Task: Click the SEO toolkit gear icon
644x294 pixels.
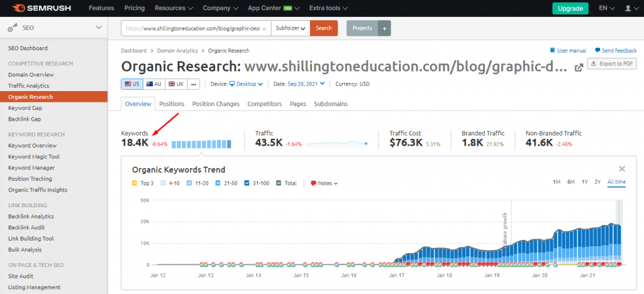Action: pos(13,28)
